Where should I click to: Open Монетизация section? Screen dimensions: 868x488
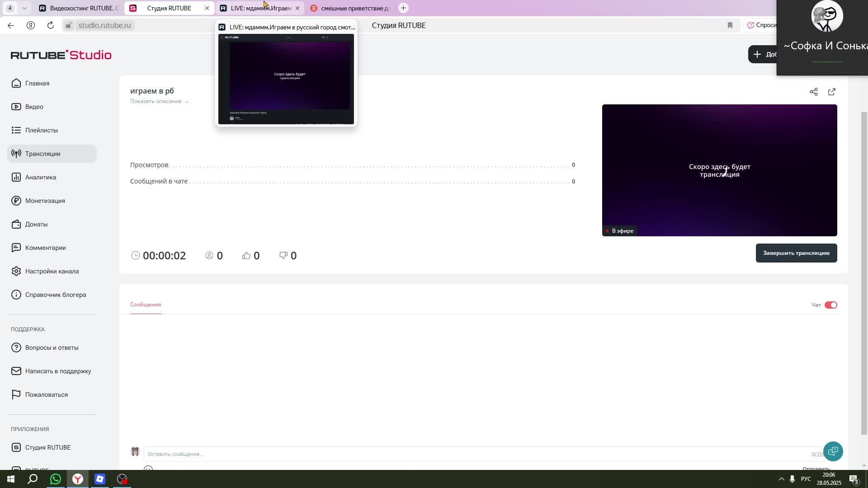click(x=52, y=201)
